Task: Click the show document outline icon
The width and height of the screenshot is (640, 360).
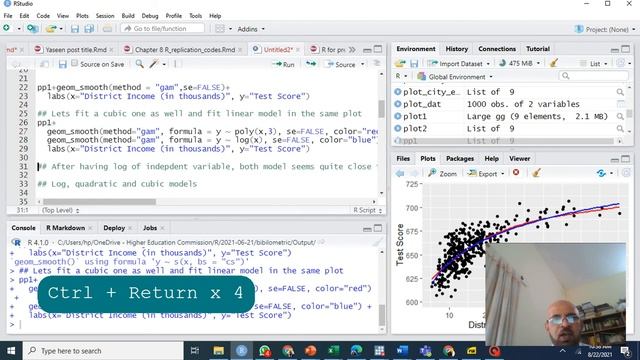Action: pos(377,64)
